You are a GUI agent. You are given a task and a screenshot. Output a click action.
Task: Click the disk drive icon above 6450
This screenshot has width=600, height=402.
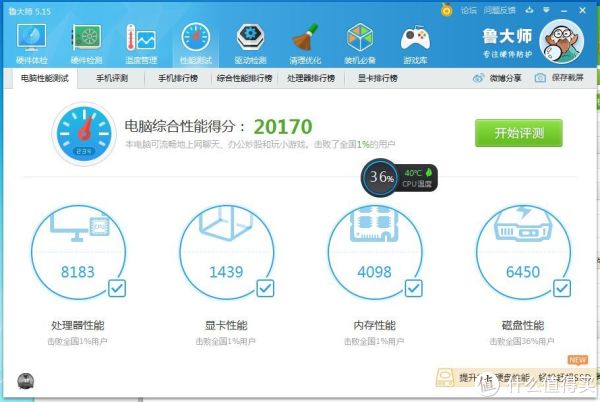coord(523,224)
